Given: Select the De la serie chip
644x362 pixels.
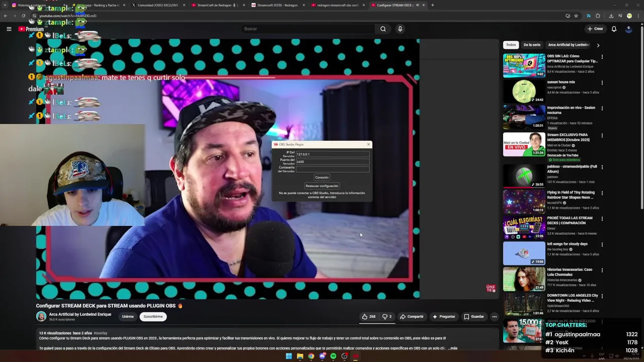Looking at the screenshot, I should click(x=532, y=45).
